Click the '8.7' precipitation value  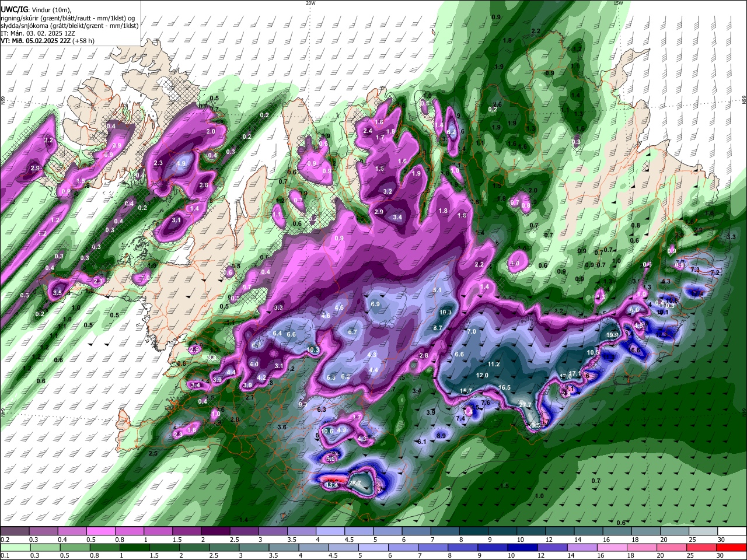(x=438, y=328)
